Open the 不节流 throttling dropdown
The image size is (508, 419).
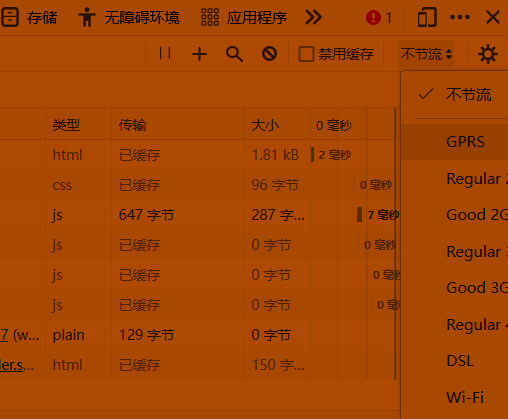coord(426,54)
